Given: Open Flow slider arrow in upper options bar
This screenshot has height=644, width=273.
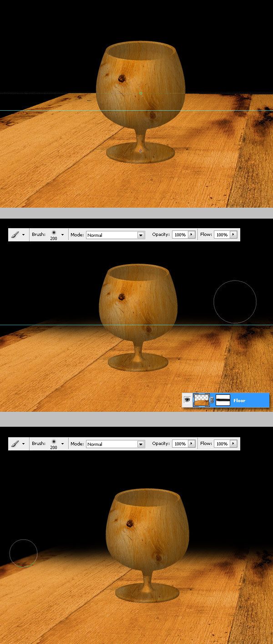Looking at the screenshot, I should [x=233, y=235].
